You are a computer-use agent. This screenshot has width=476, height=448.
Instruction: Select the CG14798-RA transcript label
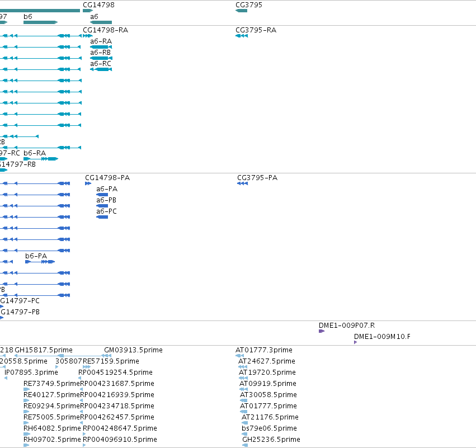pos(105,30)
